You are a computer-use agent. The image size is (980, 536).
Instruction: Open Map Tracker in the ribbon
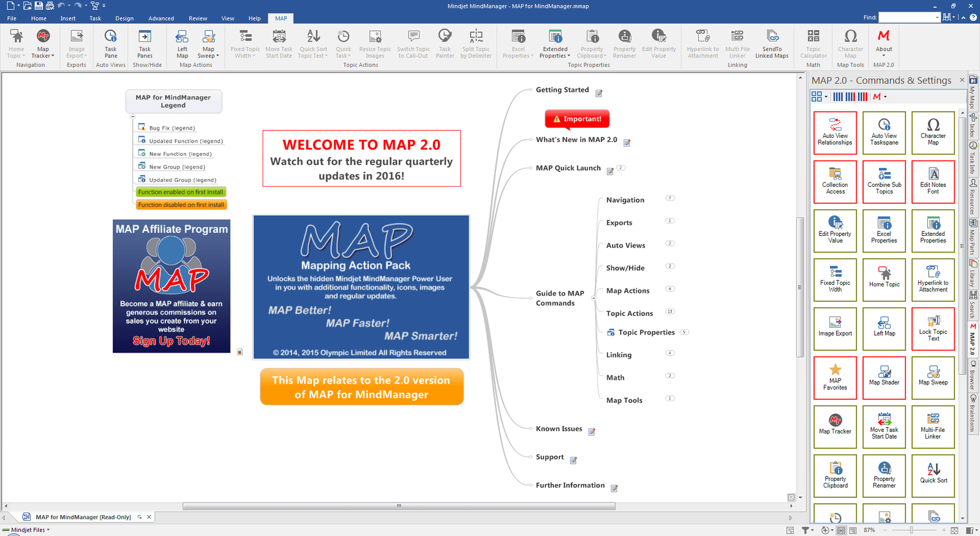tap(43, 44)
